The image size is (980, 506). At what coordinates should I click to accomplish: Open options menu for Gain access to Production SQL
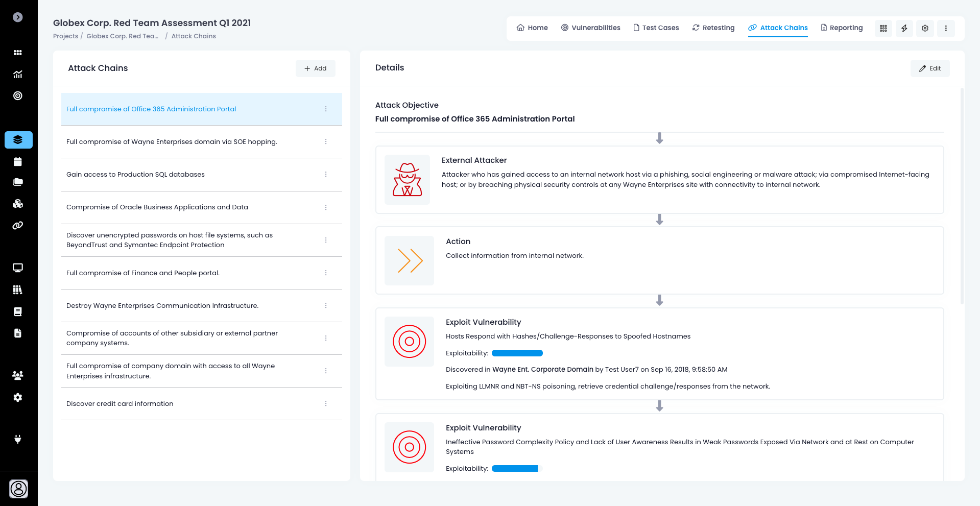coord(326,175)
